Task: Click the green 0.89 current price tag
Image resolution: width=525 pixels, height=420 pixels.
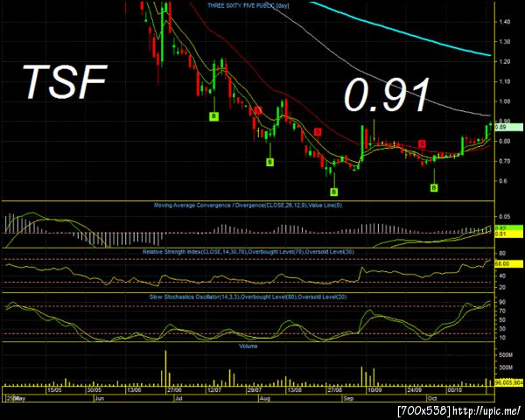Action: click(x=508, y=127)
